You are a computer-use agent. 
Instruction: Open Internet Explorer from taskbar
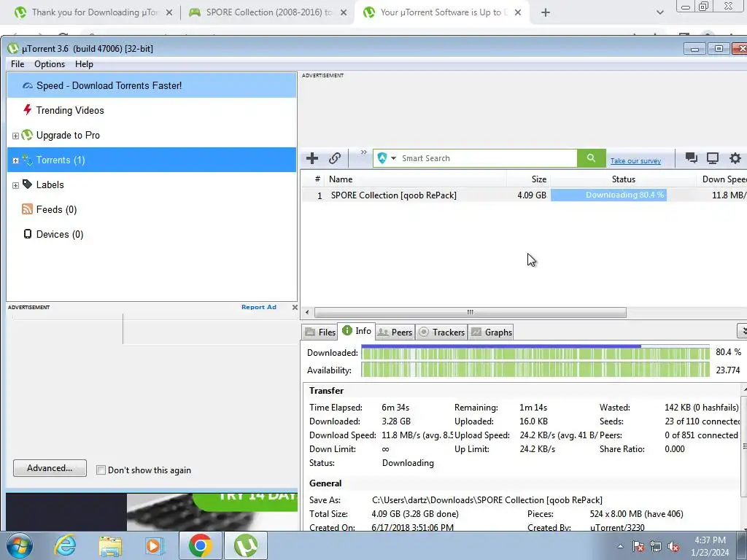pos(65,545)
